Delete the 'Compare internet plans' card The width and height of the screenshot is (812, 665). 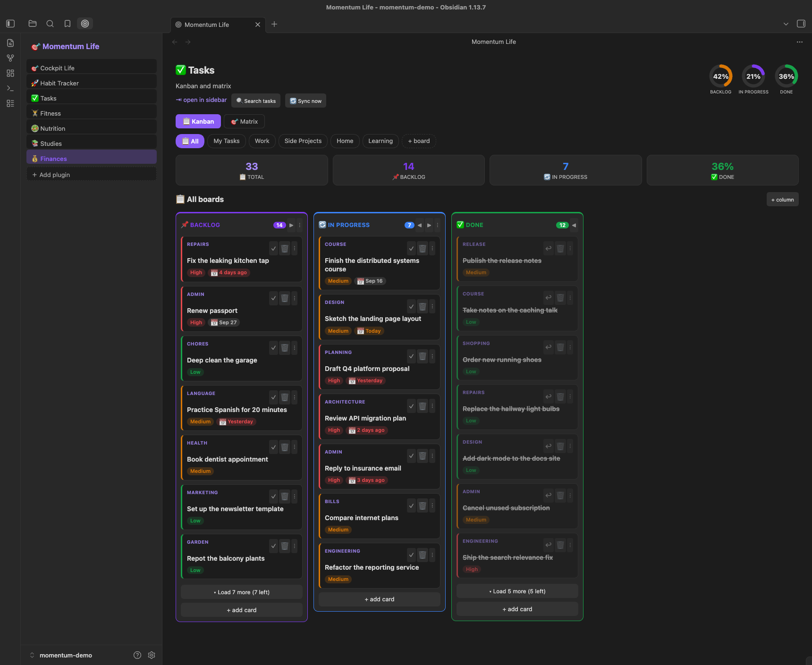pyautogui.click(x=423, y=505)
